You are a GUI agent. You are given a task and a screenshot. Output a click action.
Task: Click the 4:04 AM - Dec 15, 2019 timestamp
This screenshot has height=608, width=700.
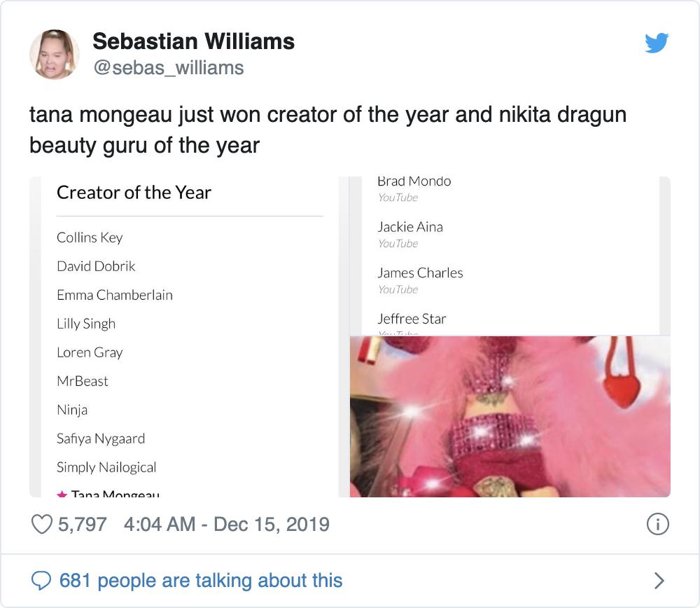(226, 524)
